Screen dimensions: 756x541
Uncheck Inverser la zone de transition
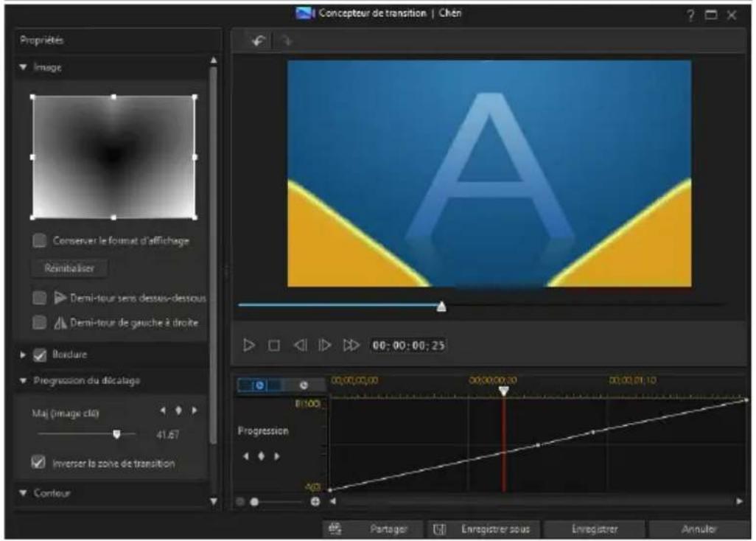(40, 463)
